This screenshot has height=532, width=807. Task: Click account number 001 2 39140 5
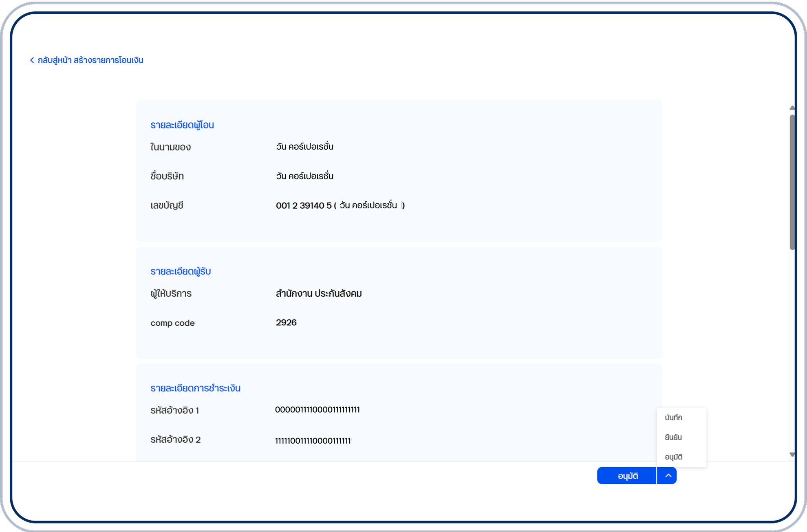click(304, 205)
